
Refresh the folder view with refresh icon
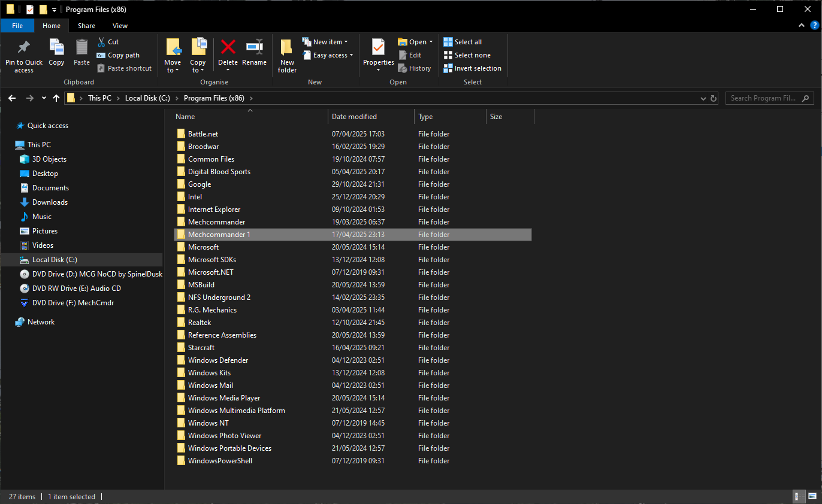[713, 98]
